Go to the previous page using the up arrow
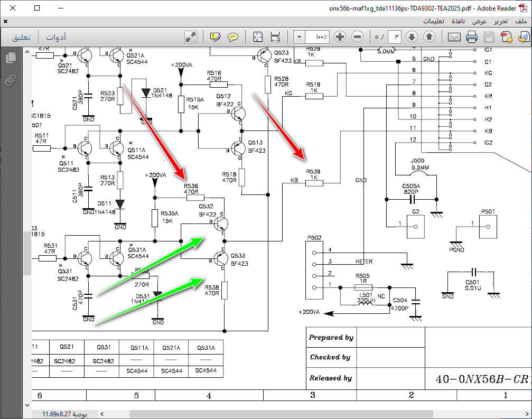The width and height of the screenshot is (532, 419). click(430, 37)
